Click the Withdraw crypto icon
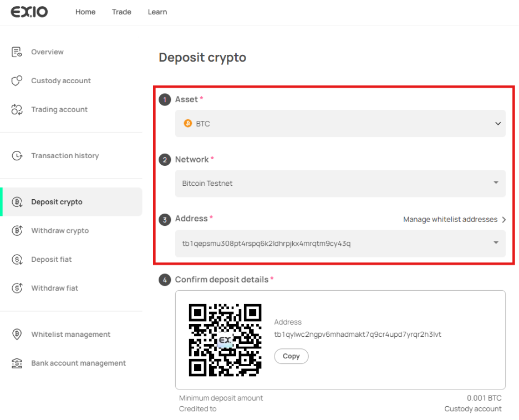This screenshot has width=519, height=420. (x=17, y=231)
